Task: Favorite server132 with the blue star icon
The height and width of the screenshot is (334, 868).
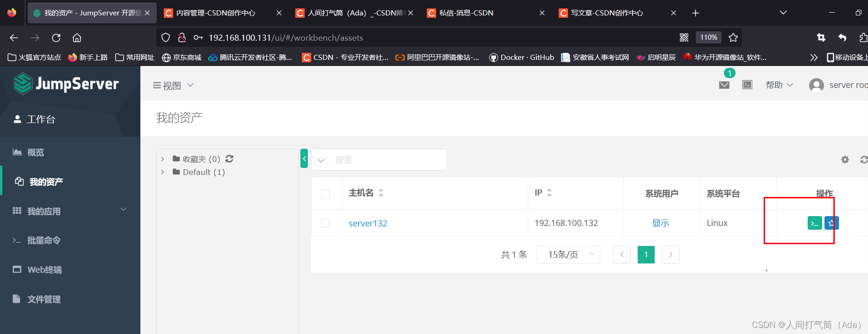Action: 832,223
